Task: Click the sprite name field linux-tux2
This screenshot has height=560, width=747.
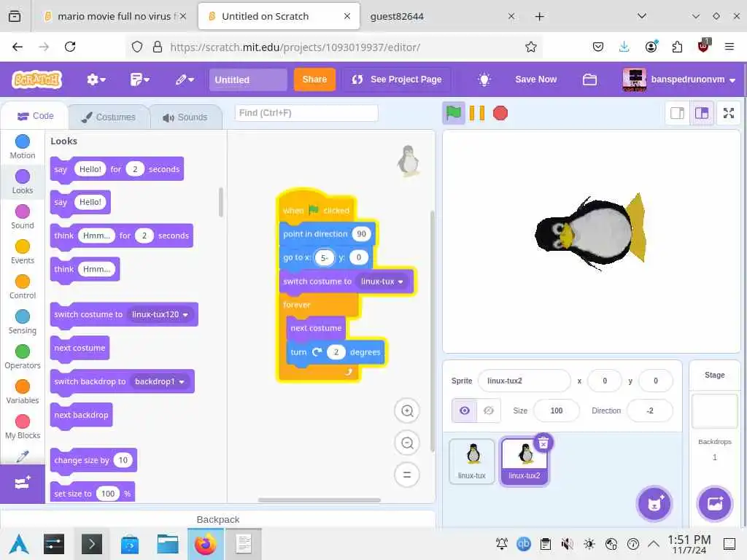Action: 524,381
